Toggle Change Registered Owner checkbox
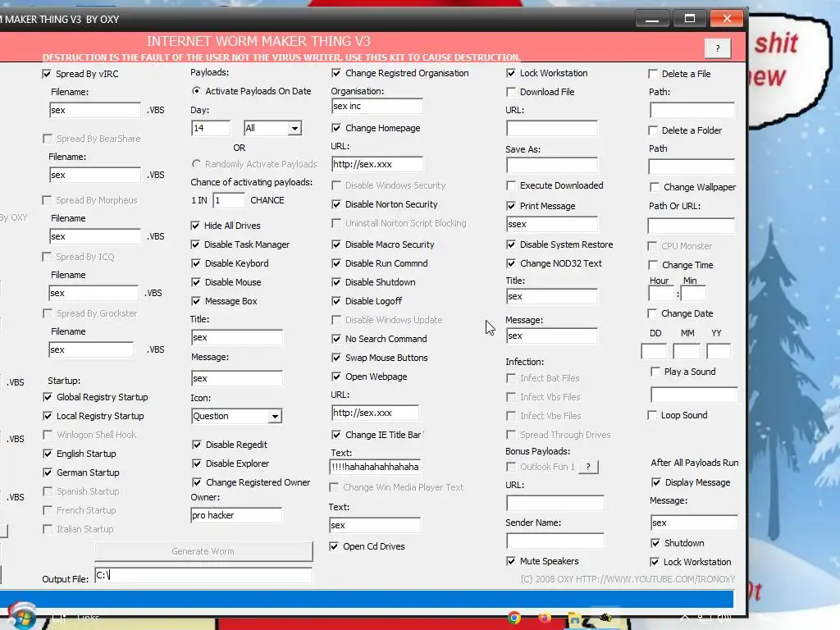The width and height of the screenshot is (840, 630). 197,482
